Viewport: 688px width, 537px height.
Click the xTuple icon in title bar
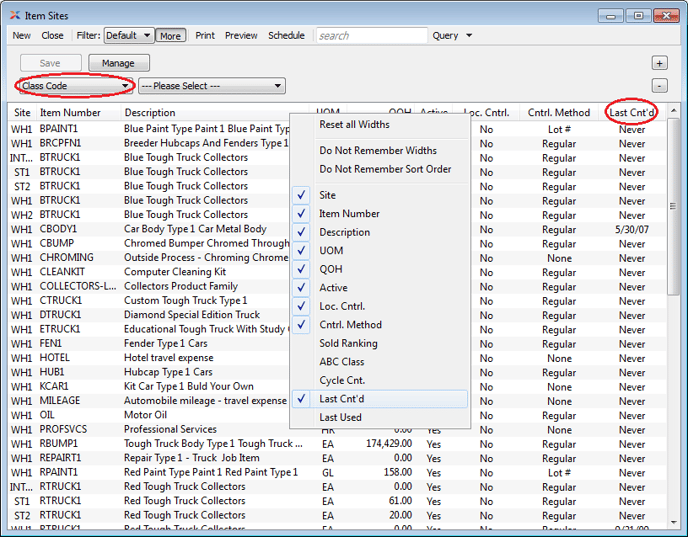click(x=14, y=15)
